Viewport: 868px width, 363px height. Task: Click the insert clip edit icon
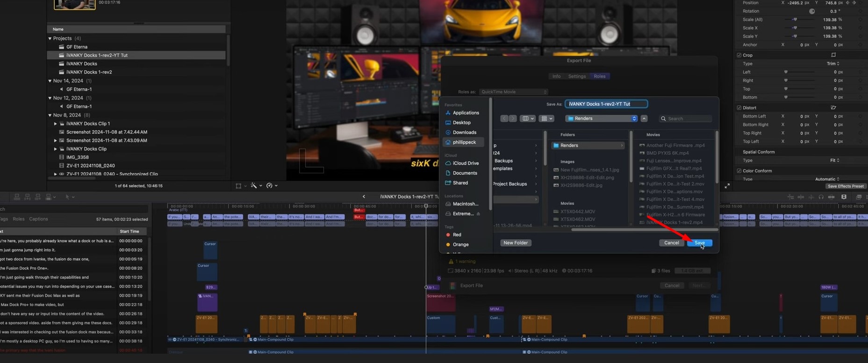point(27,197)
